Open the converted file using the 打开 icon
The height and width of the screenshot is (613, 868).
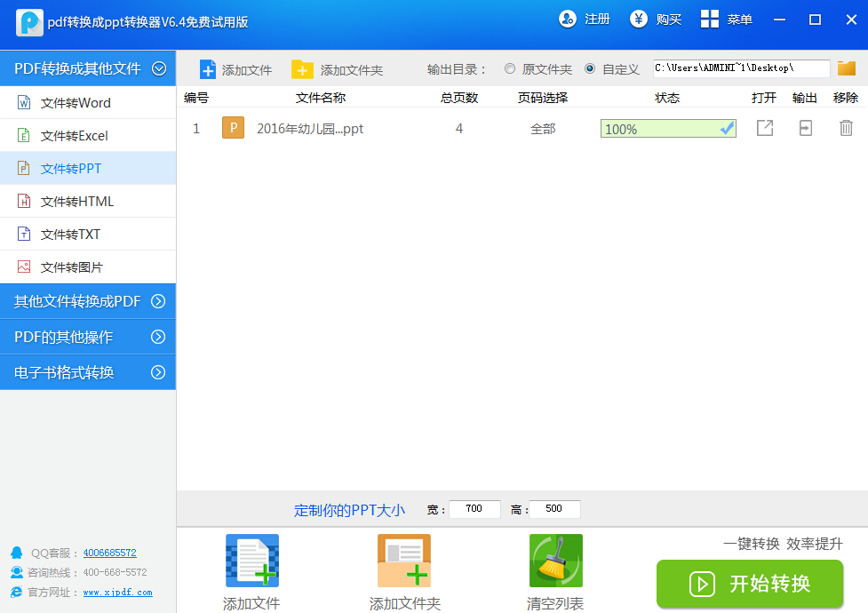coord(765,128)
